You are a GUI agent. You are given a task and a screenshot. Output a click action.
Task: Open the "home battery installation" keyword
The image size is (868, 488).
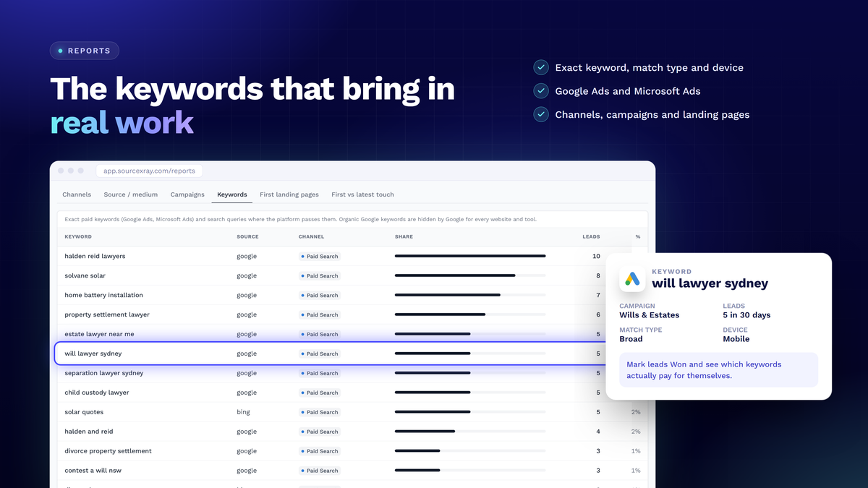point(103,295)
